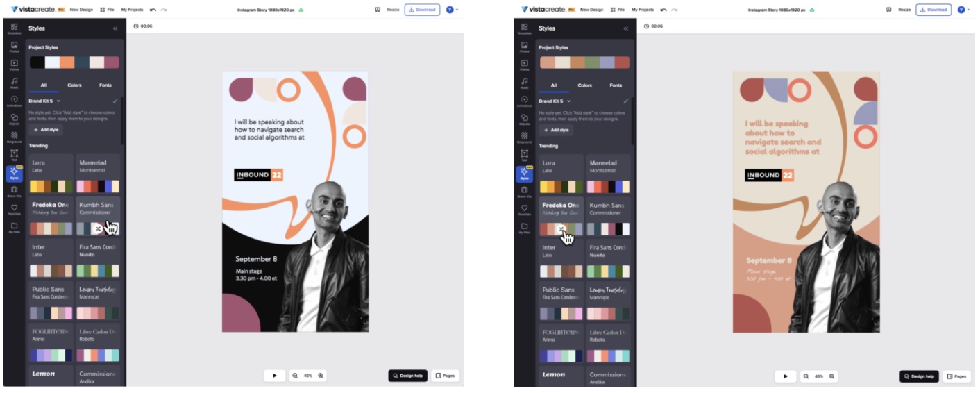The image size is (980, 393).
Task: Open My Files folder in right window
Action: coord(525,227)
